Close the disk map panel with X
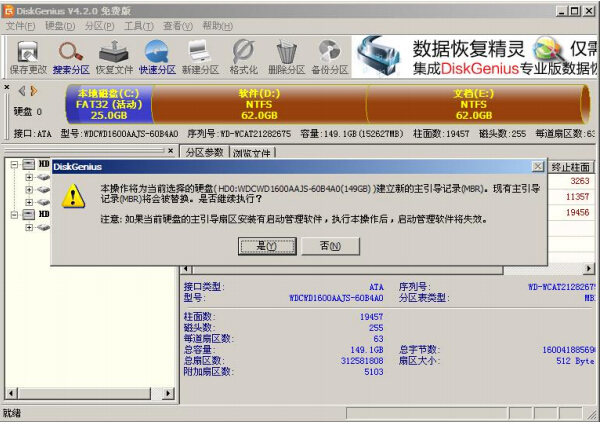 pyautogui.click(x=7, y=88)
